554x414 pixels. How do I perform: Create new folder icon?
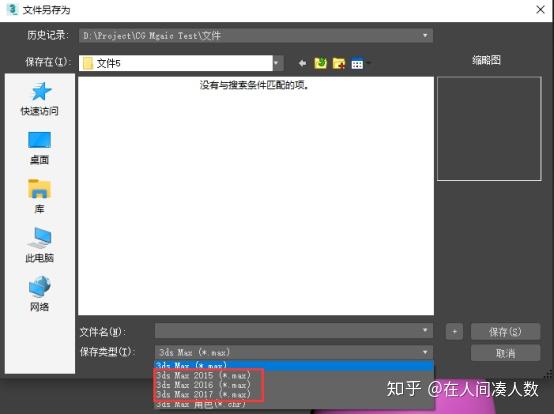[339, 63]
